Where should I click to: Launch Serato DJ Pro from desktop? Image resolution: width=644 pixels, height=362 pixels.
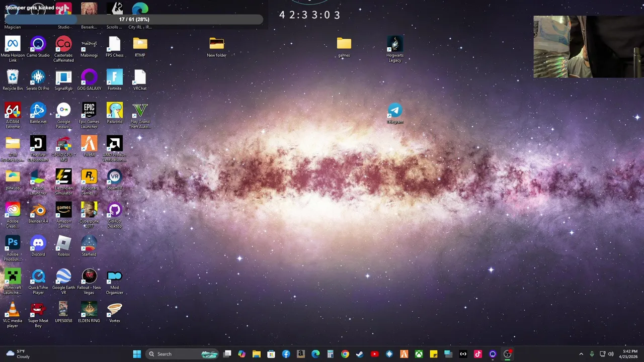click(x=38, y=80)
